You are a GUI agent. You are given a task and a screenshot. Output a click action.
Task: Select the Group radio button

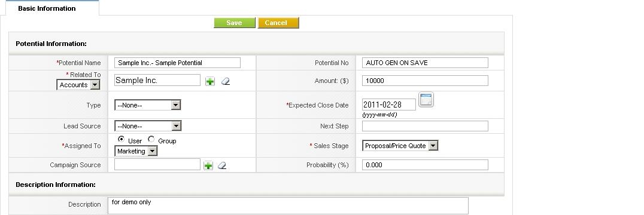pos(151,140)
